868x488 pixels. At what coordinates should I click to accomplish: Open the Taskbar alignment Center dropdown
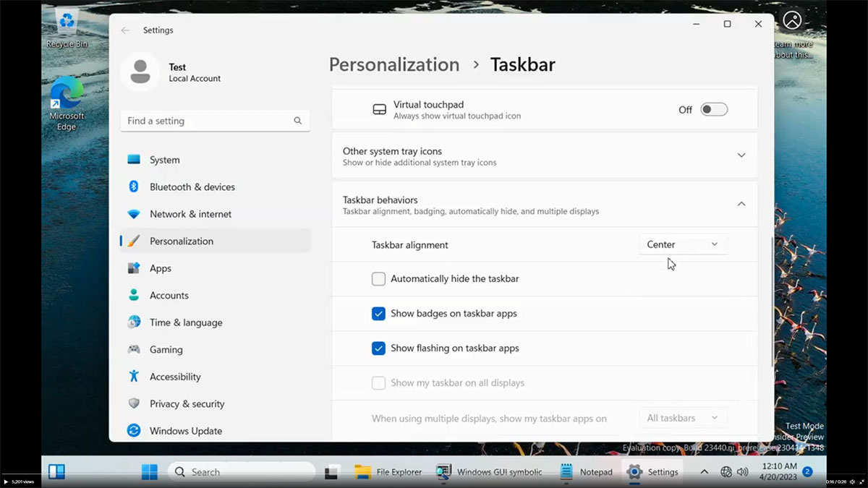pos(683,244)
